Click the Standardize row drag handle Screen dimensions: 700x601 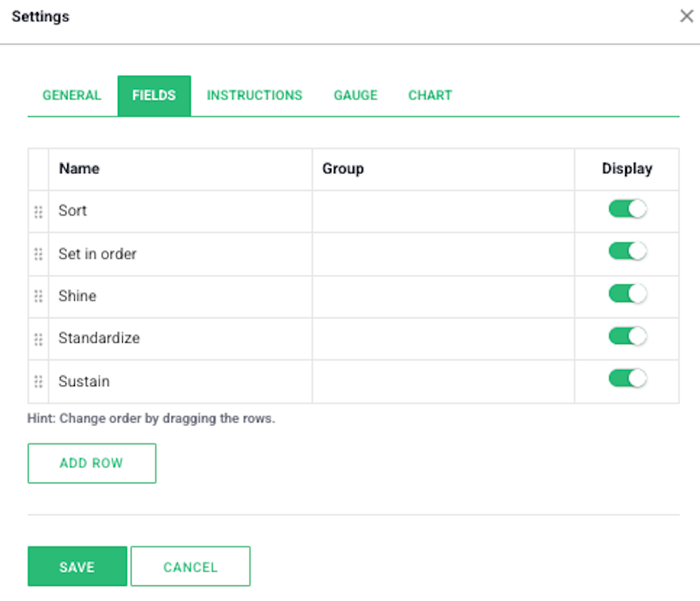click(39, 340)
